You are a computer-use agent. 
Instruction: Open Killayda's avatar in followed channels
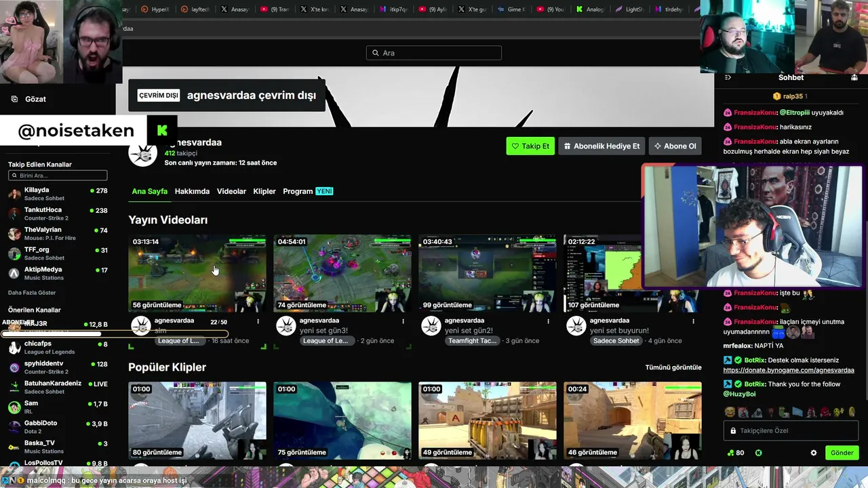coord(14,194)
